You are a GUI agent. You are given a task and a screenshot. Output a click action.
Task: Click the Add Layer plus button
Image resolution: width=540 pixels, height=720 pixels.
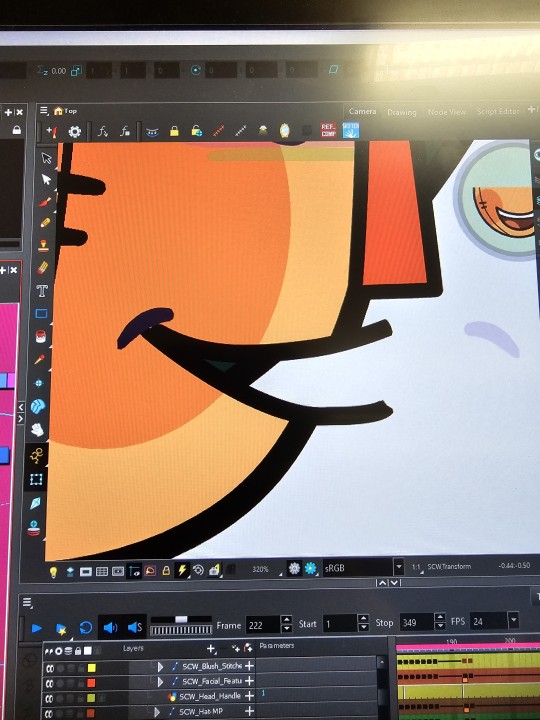[x=210, y=648]
